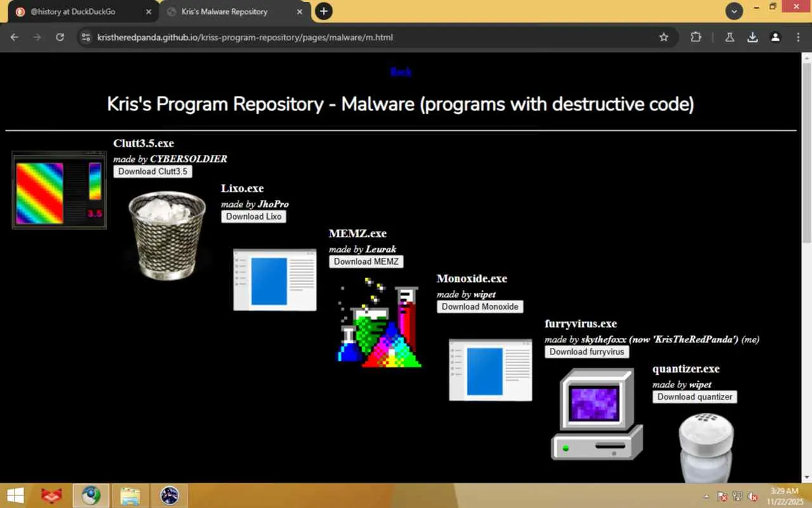The height and width of the screenshot is (508, 812).
Task: Click the Download quantizer button
Action: pyautogui.click(x=695, y=397)
